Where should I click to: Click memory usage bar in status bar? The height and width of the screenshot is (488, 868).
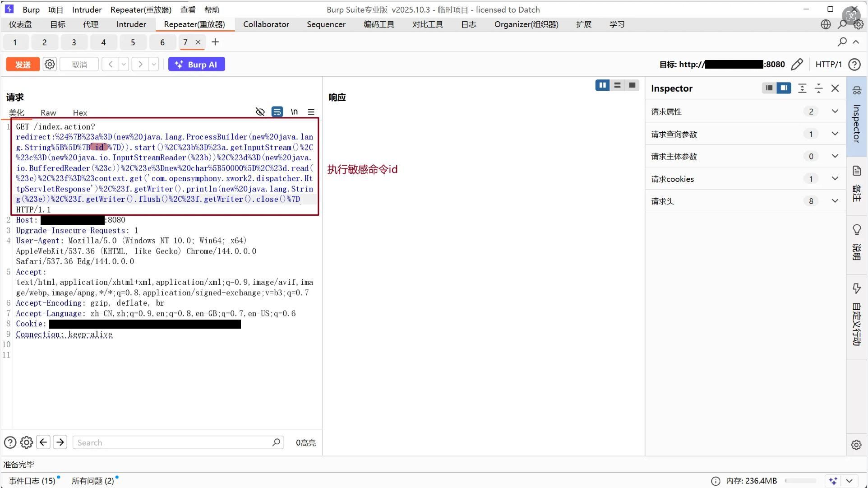[x=801, y=481]
